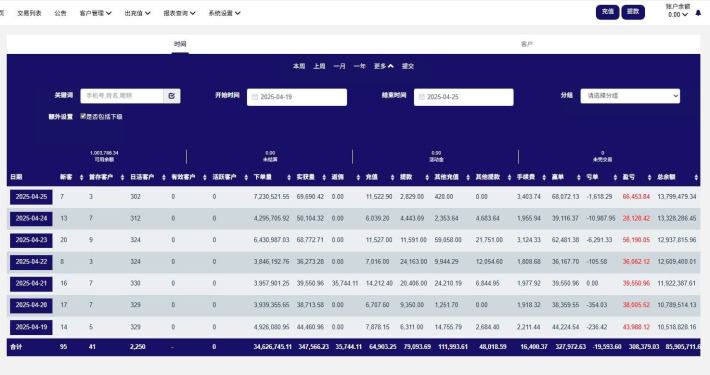Image resolution: width=710 pixels, height=375 pixels.
Task: Click the profit value 66,453.84
Action: 636,197
